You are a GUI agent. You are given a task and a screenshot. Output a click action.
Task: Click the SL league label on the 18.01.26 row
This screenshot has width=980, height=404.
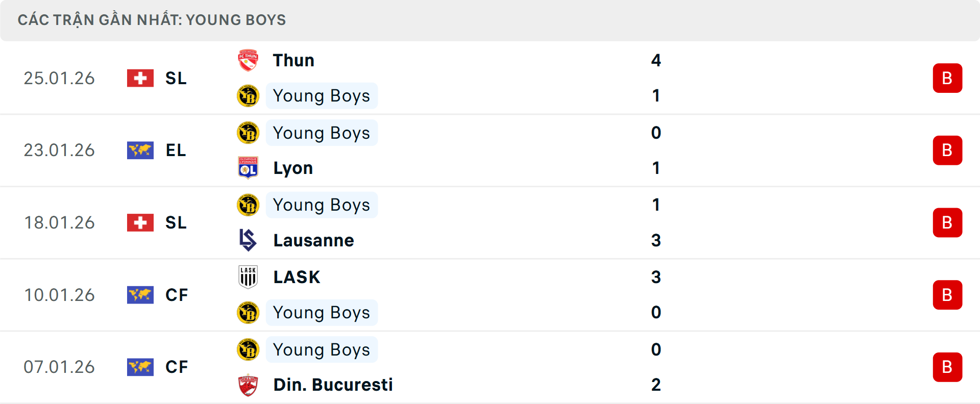click(176, 222)
